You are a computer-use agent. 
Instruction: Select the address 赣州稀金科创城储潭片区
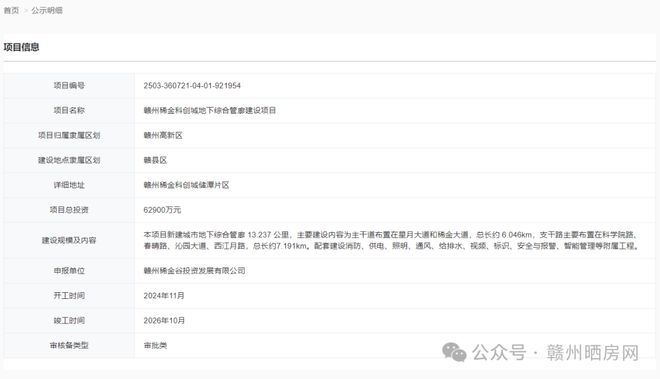coord(186,185)
